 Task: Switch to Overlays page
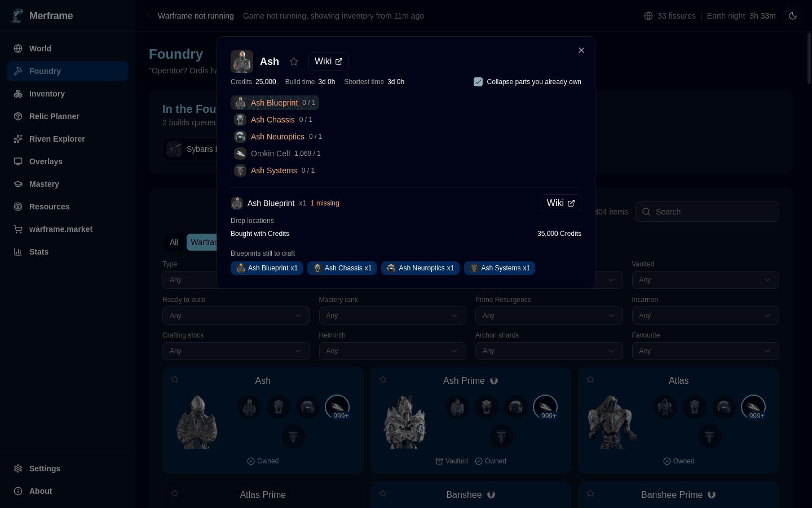coord(67,161)
